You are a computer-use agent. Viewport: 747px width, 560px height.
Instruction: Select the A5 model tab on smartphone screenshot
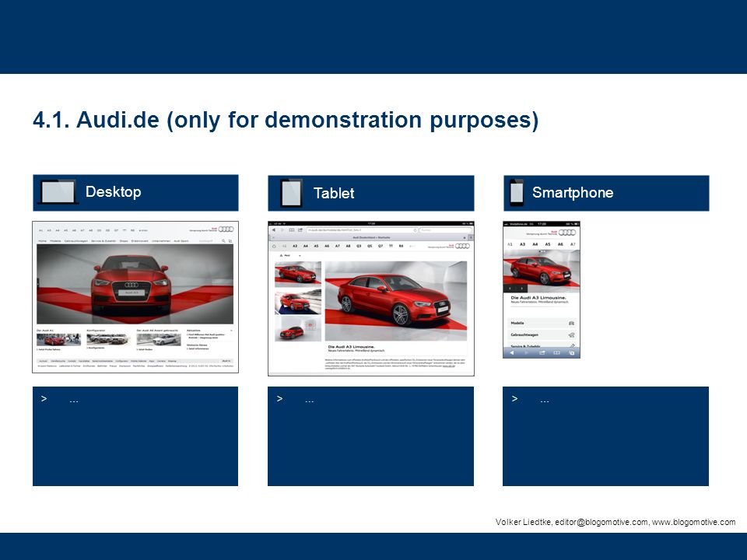(548, 244)
